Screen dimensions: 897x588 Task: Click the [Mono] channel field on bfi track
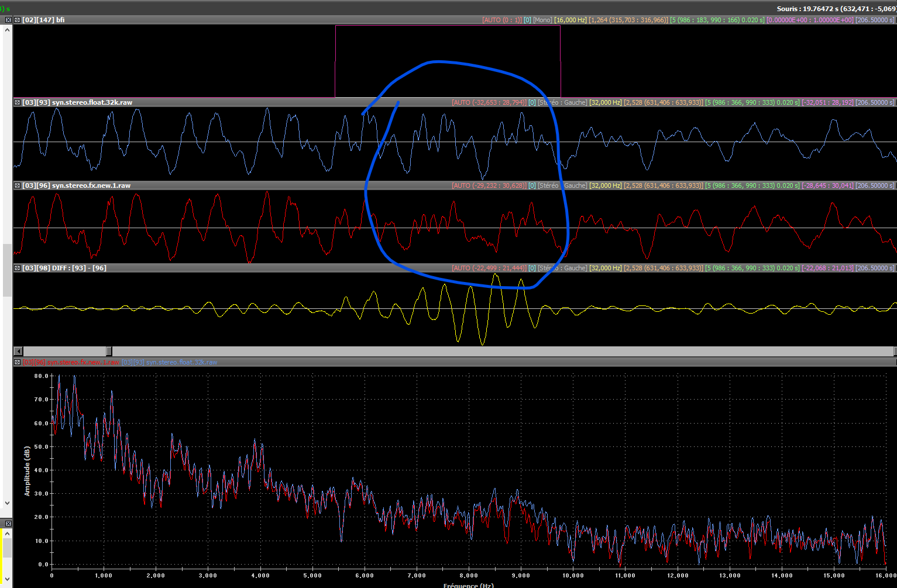[x=542, y=20]
